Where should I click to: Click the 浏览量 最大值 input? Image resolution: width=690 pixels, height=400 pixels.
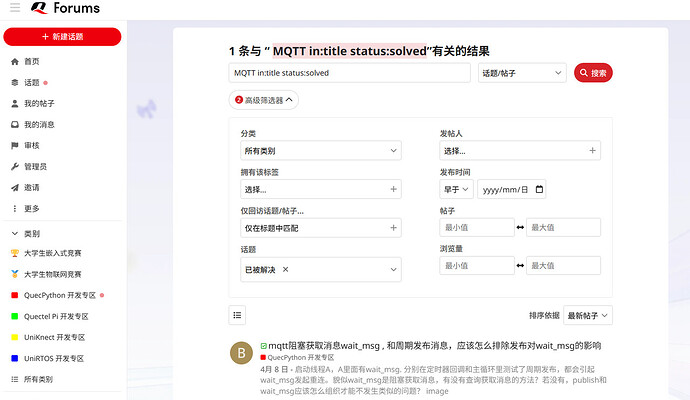(x=563, y=266)
